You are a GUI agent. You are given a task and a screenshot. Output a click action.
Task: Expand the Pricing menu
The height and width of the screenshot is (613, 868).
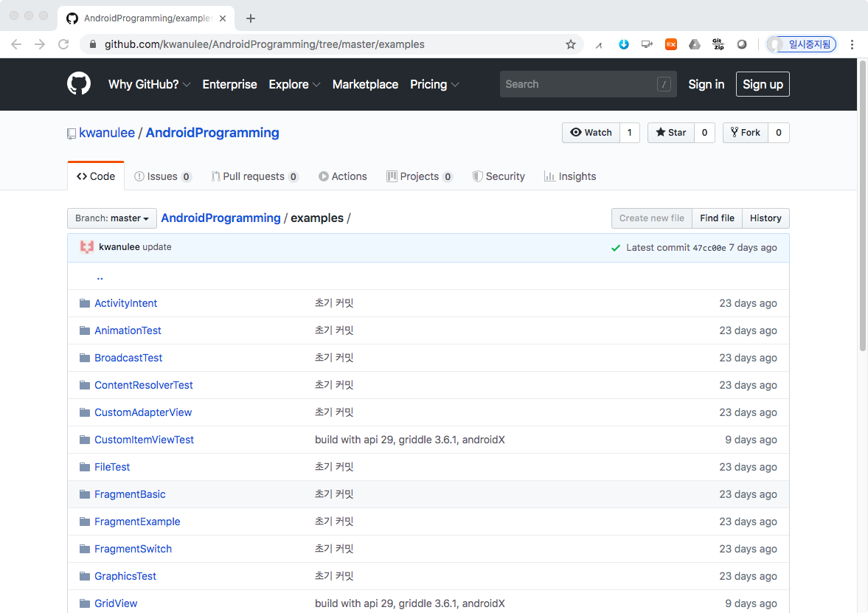[434, 84]
